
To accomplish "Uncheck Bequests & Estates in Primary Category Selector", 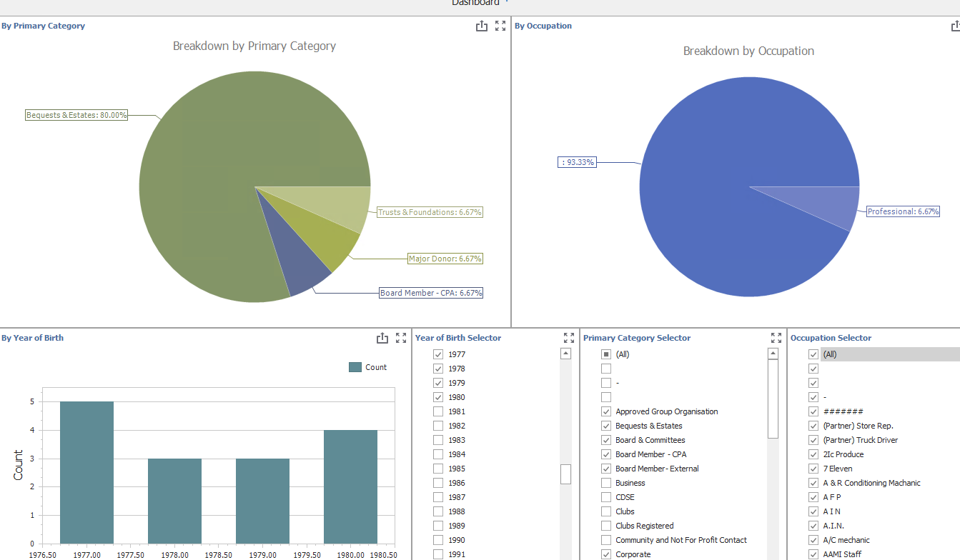I will (605, 426).
